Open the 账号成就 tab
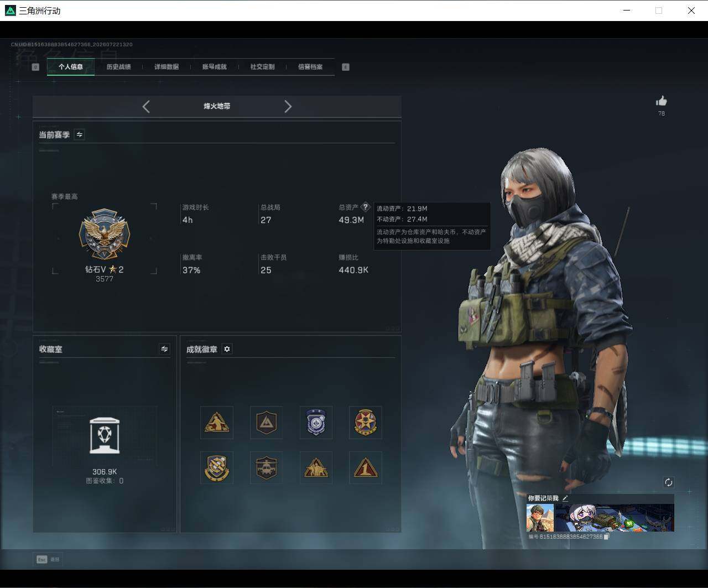This screenshot has width=708, height=588. coord(215,67)
